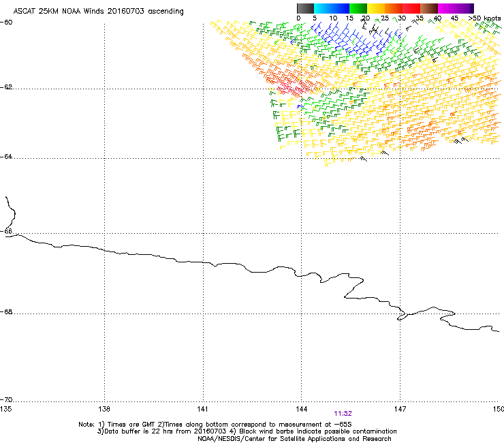Viewport: 504px width, 443px height.
Task: Click the yellow 20-25 knots color swatch
Action: point(376,8)
